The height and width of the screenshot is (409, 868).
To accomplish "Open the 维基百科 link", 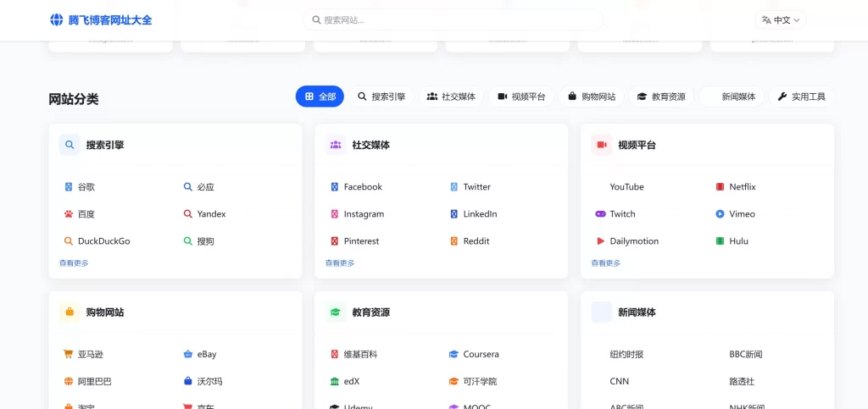I will pos(361,354).
